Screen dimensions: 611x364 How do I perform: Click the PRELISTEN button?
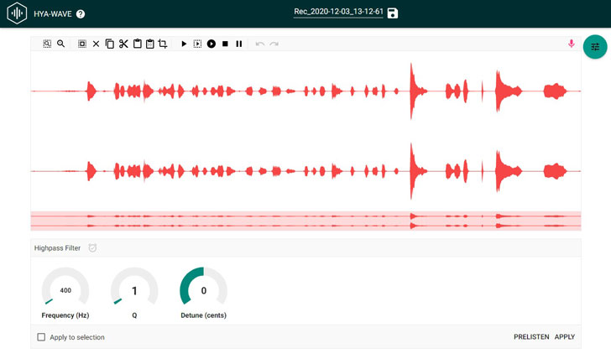click(531, 337)
